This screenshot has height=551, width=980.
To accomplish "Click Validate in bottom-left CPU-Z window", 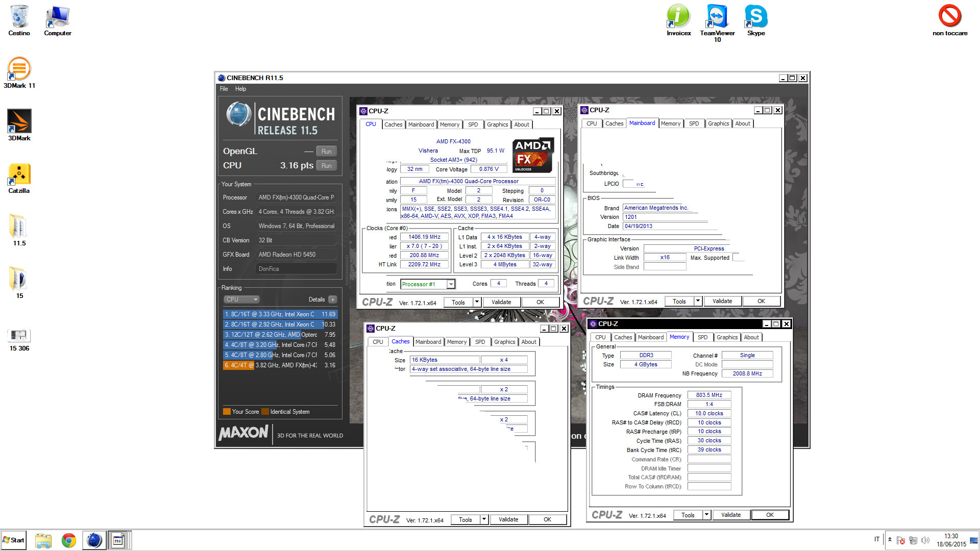I will coord(508,519).
